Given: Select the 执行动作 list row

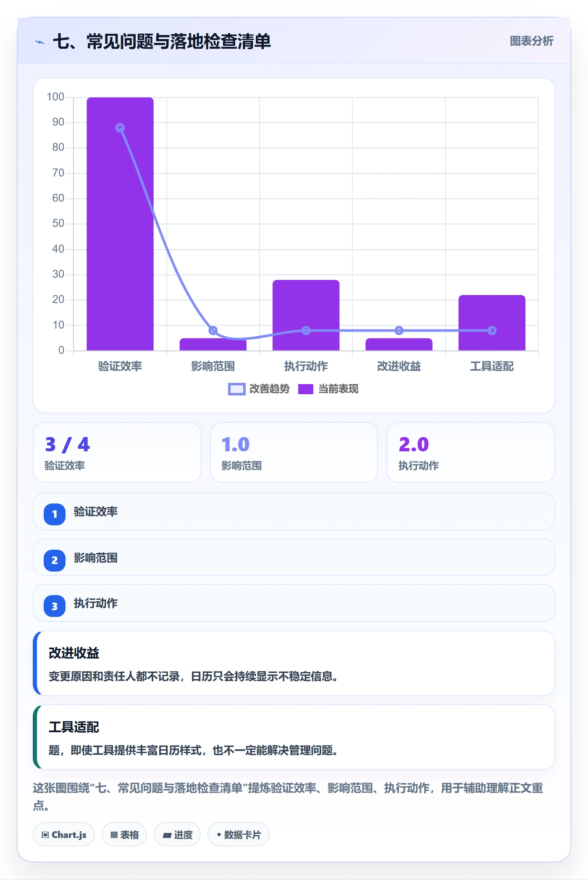Looking at the screenshot, I should (294, 603).
